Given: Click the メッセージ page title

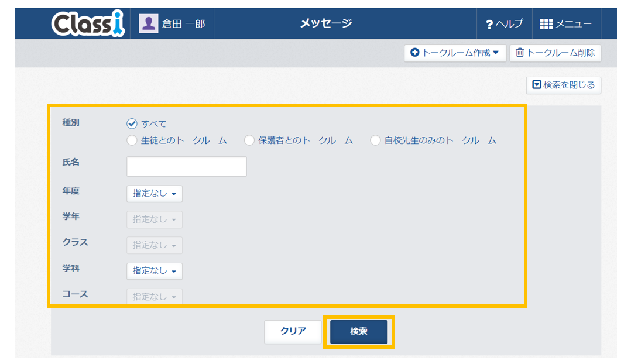Looking at the screenshot, I should click(327, 23).
